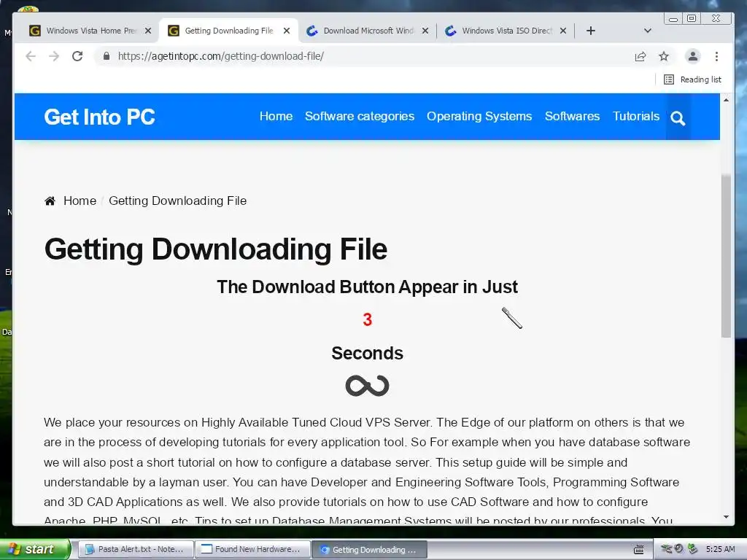
Task: Click the 'Seconds' countdown label
Action: click(368, 354)
